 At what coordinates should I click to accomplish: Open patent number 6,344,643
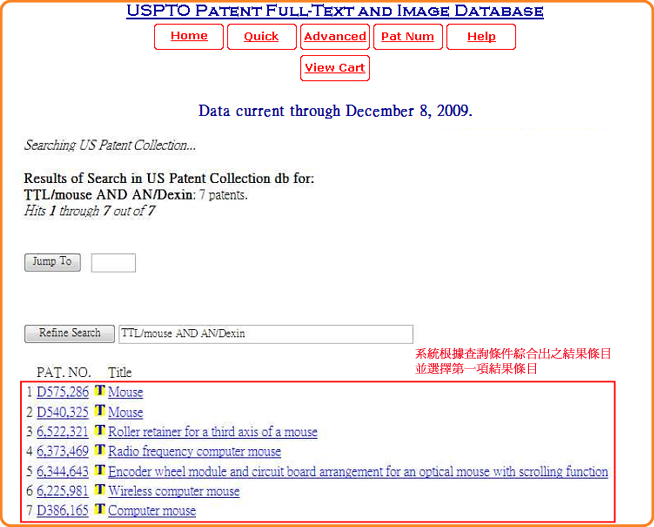tap(63, 471)
